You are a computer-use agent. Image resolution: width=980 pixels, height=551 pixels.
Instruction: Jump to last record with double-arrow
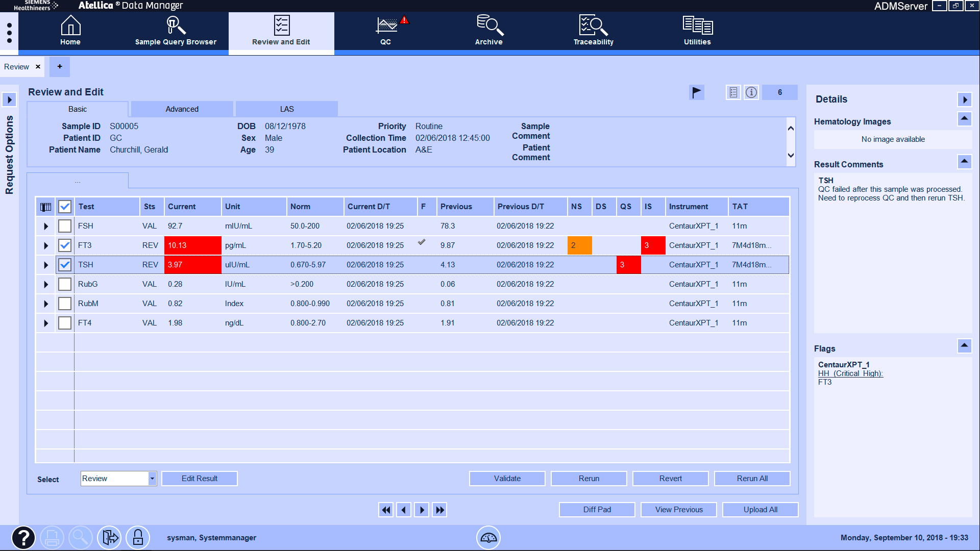pyautogui.click(x=439, y=510)
